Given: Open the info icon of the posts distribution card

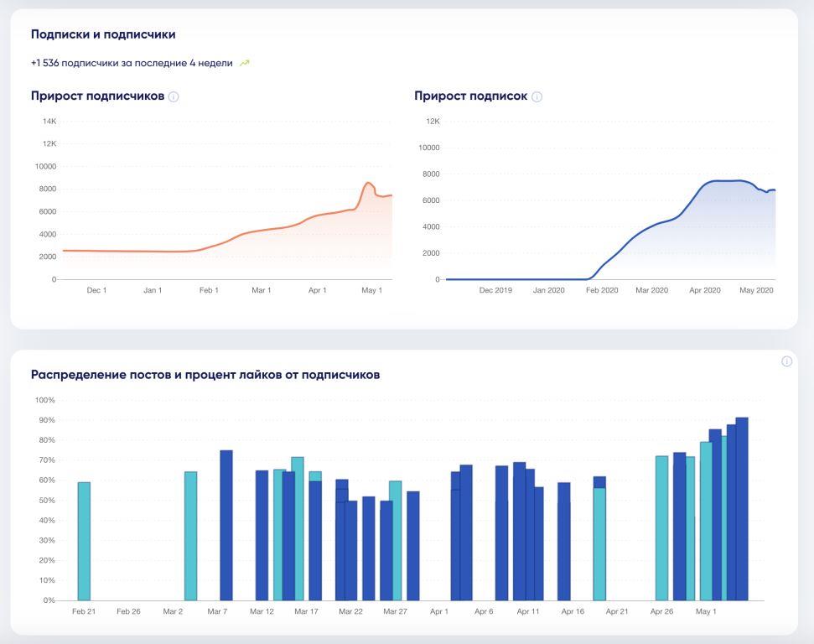Looking at the screenshot, I should pyautogui.click(x=787, y=361).
